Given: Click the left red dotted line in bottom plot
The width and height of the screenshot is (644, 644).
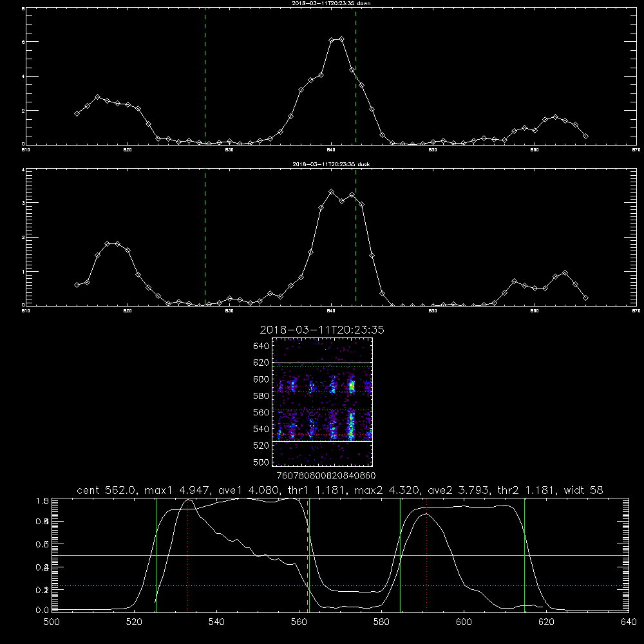Looking at the screenshot, I should click(187, 554).
